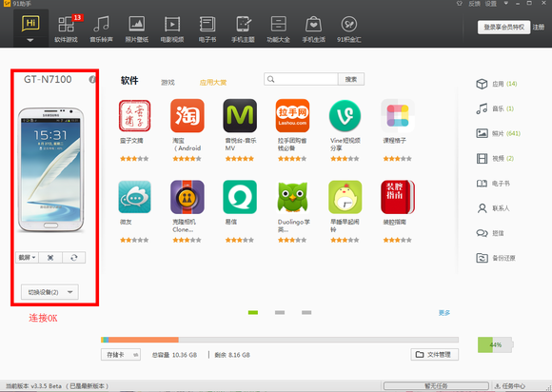Open 文件管理 file manager button
The height and width of the screenshot is (392, 552).
[x=434, y=354]
